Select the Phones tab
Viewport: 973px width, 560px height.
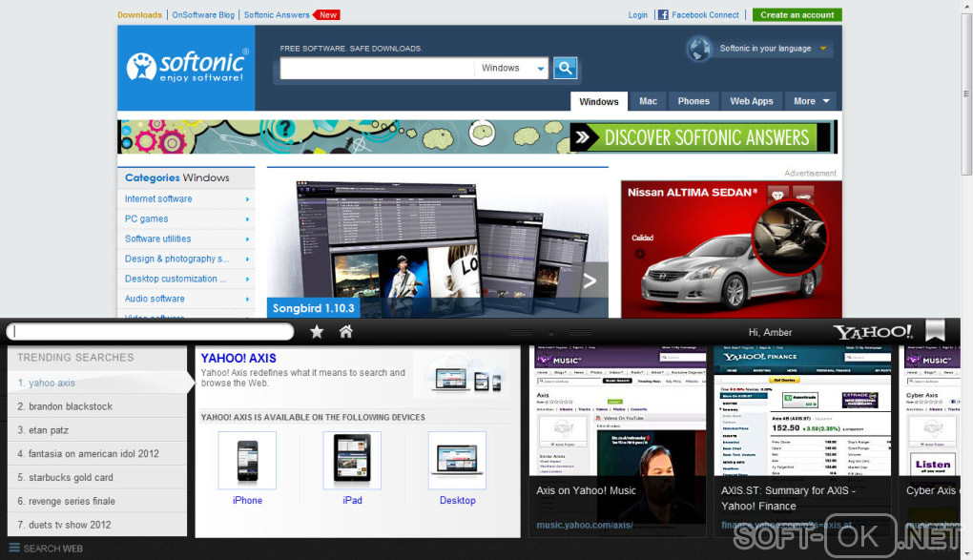pyautogui.click(x=694, y=101)
